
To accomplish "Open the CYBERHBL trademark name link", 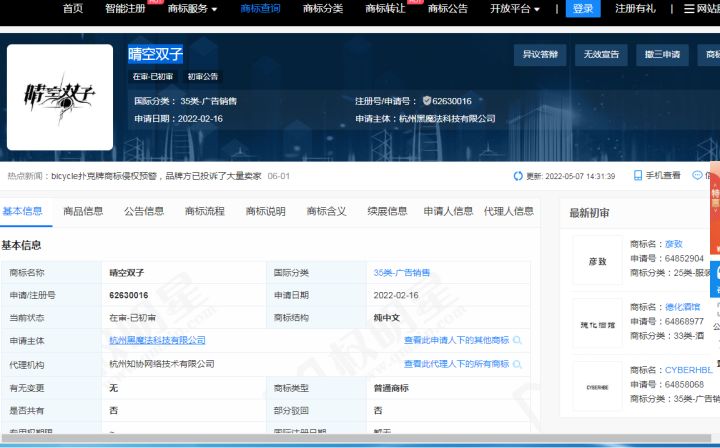I will click(689, 370).
